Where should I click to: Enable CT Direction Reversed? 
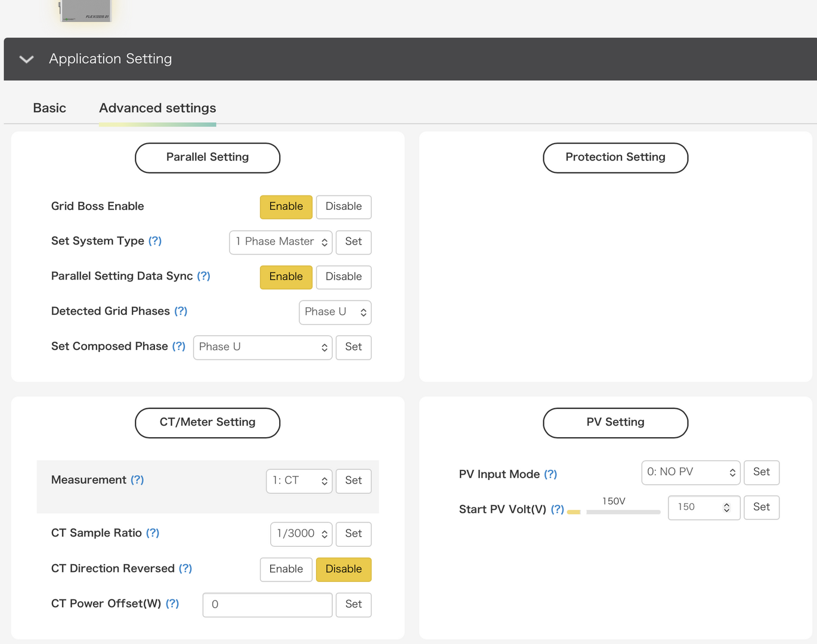tap(286, 569)
